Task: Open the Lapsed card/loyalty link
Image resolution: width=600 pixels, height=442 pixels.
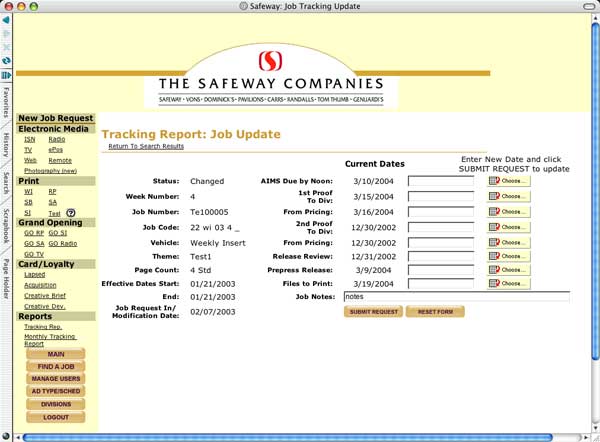Action: [x=34, y=274]
